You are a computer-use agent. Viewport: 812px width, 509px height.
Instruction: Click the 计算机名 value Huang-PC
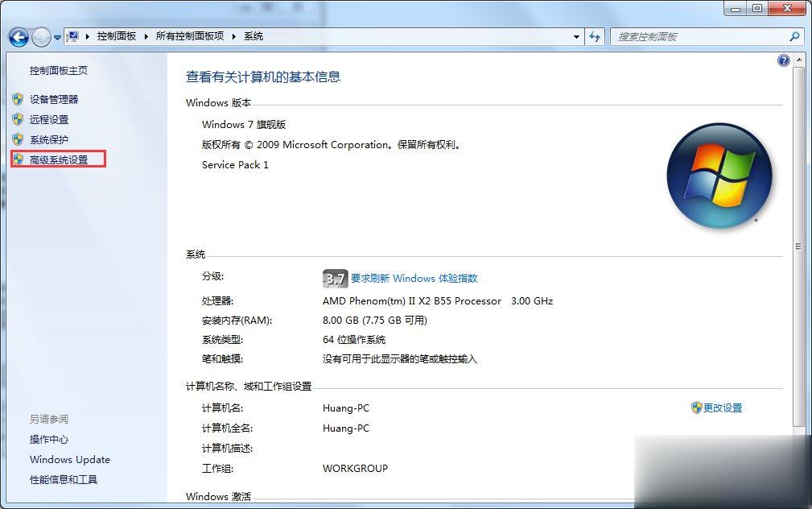[x=346, y=408]
